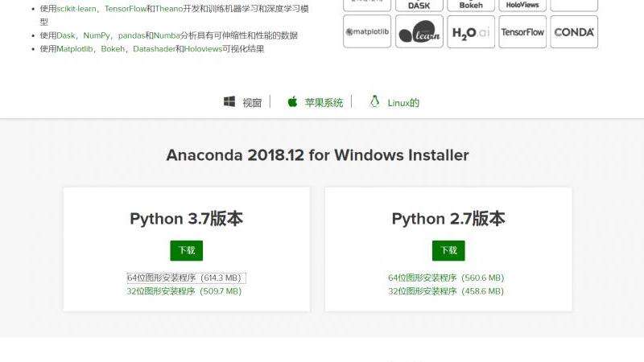The width and height of the screenshot is (644, 362).
Task: Click 下载 button under Python 3.7版本
Action: coord(187,250)
